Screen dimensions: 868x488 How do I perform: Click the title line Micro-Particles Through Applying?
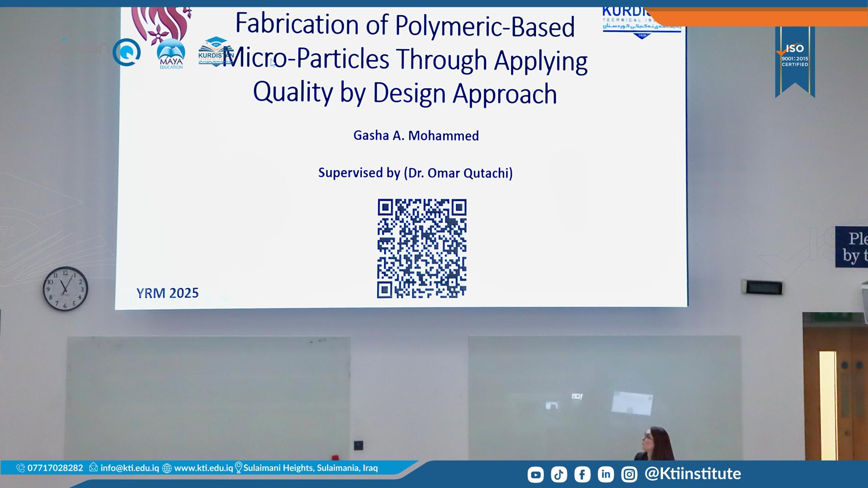(x=405, y=60)
